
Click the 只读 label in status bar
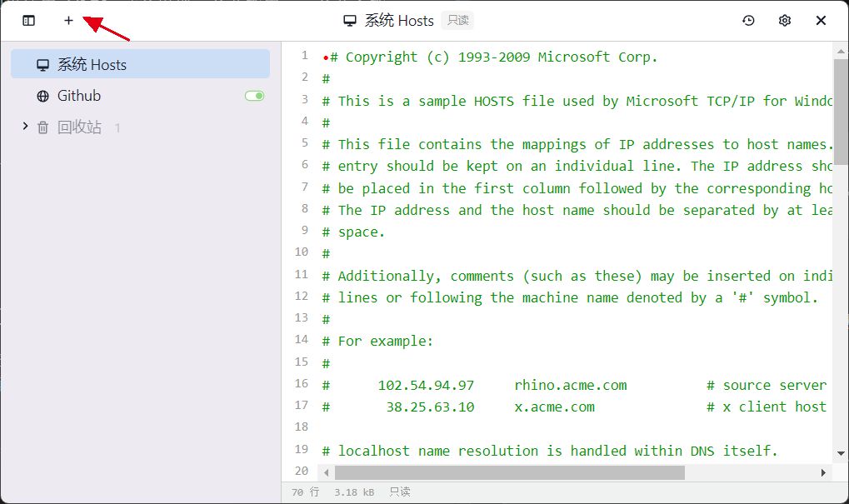click(x=400, y=492)
